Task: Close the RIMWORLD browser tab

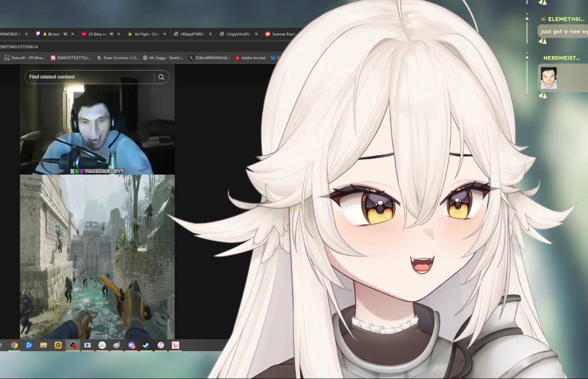Action: click(26, 34)
